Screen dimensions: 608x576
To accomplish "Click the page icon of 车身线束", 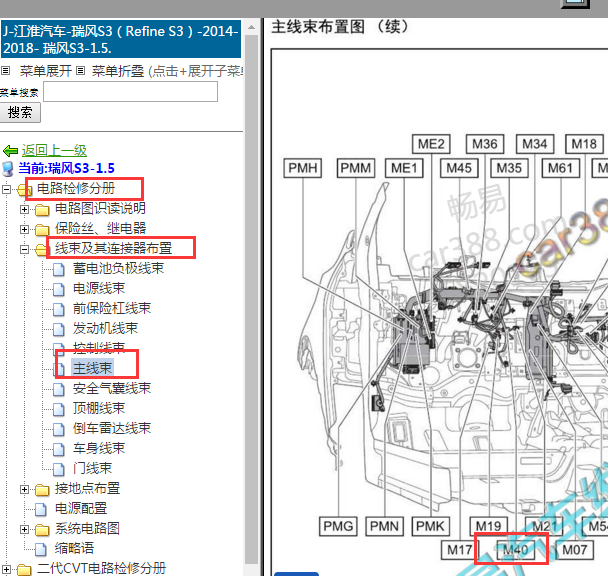I will 59,450.
